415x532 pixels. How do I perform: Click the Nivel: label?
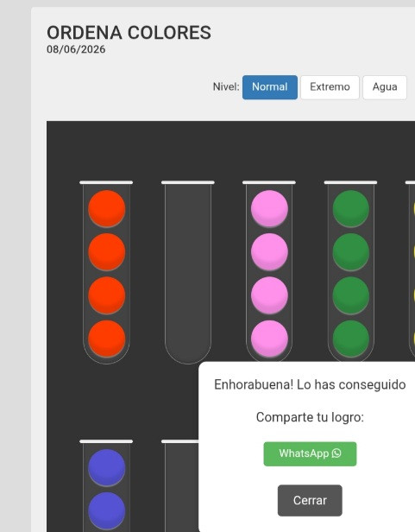[226, 87]
